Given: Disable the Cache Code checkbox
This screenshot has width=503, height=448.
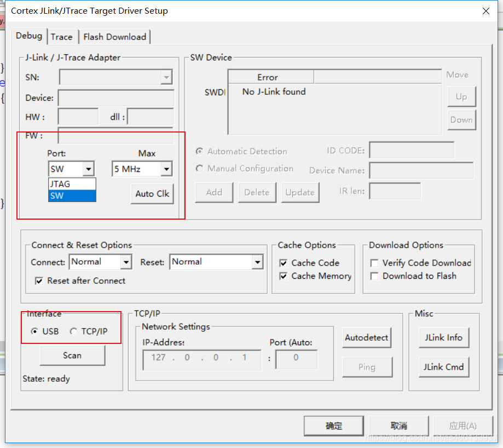Looking at the screenshot, I should (x=284, y=263).
